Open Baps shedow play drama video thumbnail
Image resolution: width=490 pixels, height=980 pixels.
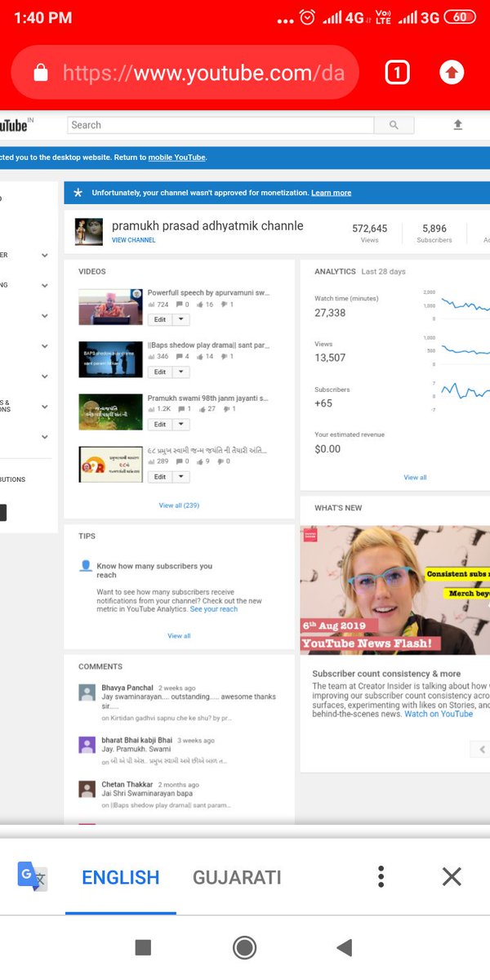(x=110, y=359)
